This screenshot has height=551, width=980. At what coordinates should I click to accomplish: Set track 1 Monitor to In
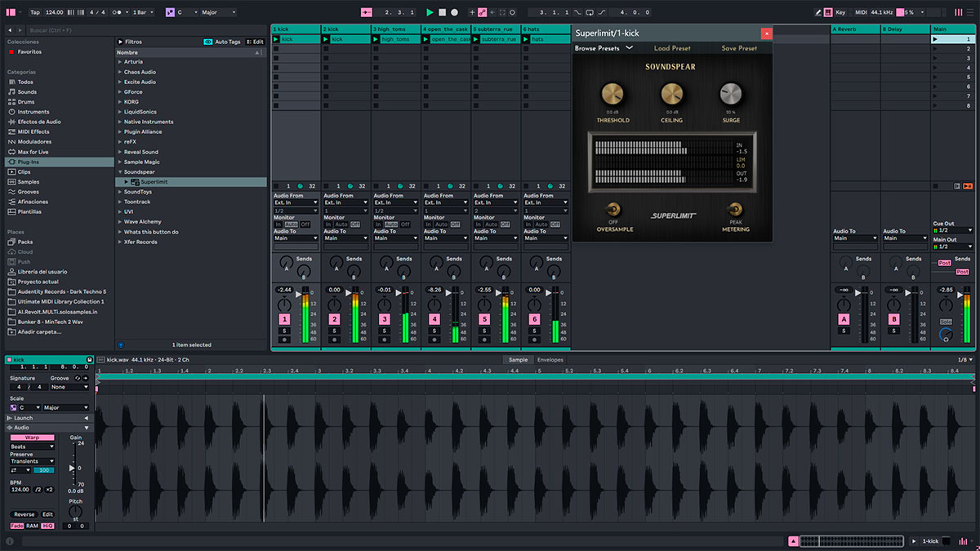coord(278,224)
